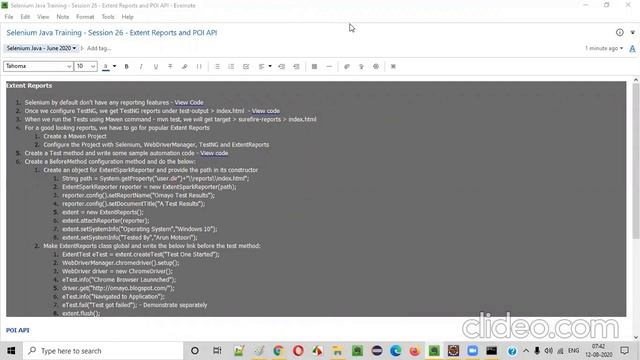This screenshot has height=360, width=640.
Task: Open View Code link in list item 1
Action: (x=189, y=102)
